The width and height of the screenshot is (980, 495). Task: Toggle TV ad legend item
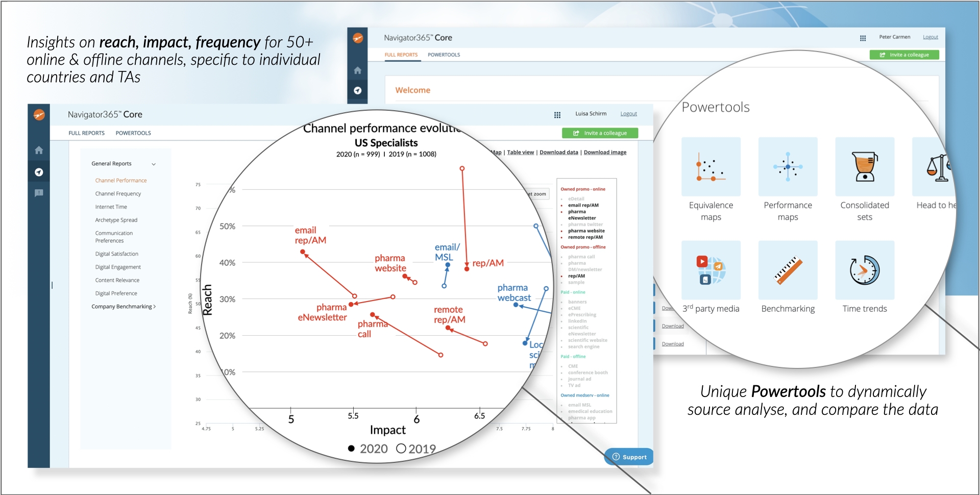574,386
